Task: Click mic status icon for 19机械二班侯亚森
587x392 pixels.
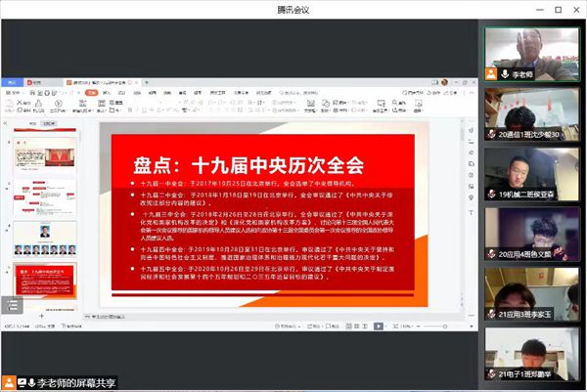Action: (x=492, y=195)
